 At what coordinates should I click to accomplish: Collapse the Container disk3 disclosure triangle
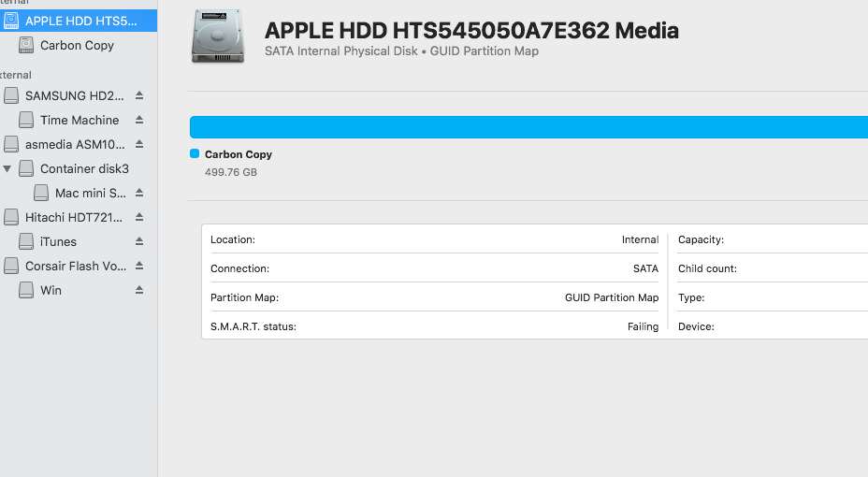click(x=7, y=168)
